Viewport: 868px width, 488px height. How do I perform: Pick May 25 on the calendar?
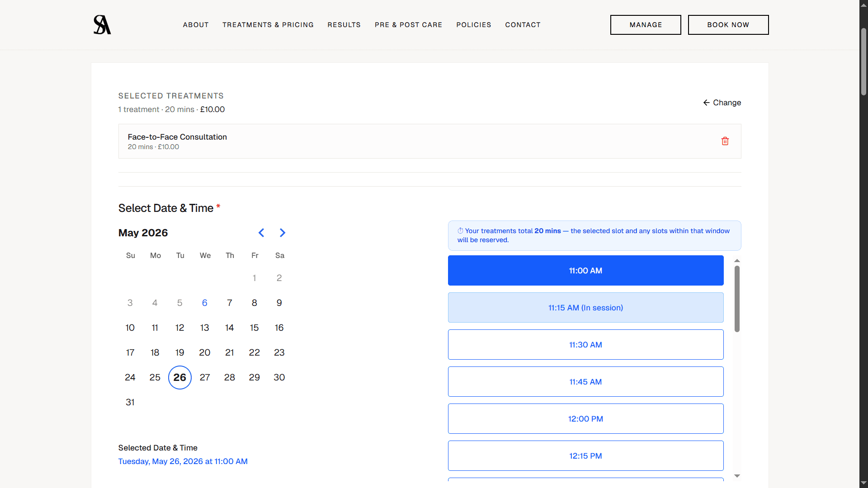coord(155,377)
